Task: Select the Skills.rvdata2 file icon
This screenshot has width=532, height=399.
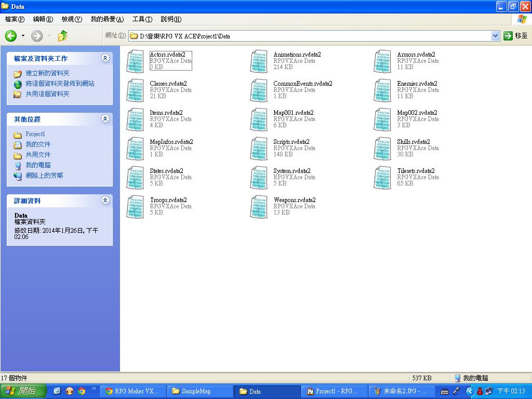Action: 382,149
